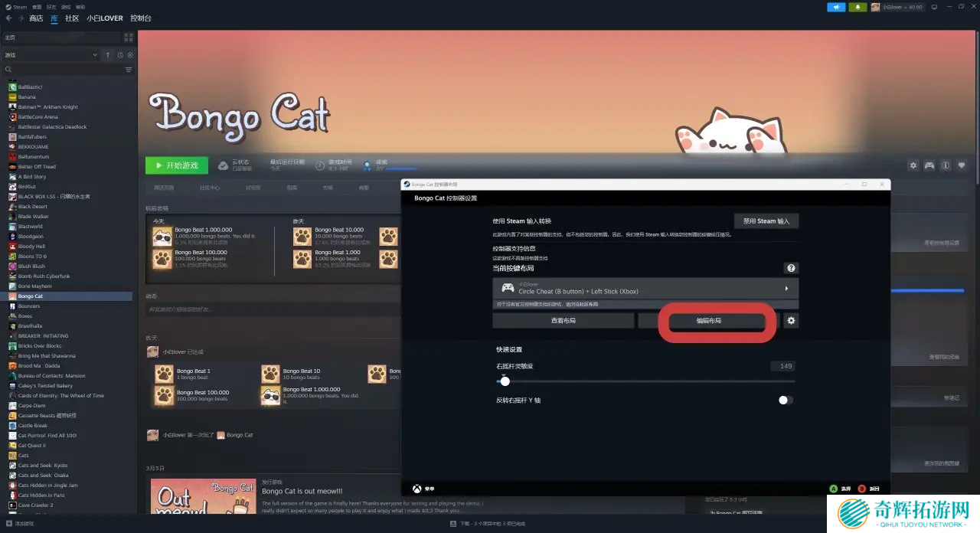
Task: Open the 社区 tab
Action: pyautogui.click(x=72, y=18)
